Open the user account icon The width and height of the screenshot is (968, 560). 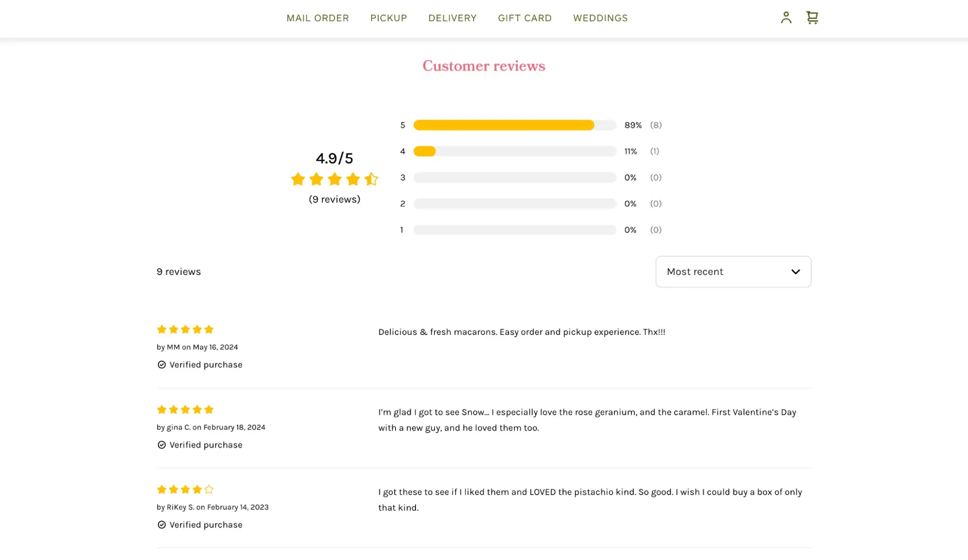click(x=786, y=18)
